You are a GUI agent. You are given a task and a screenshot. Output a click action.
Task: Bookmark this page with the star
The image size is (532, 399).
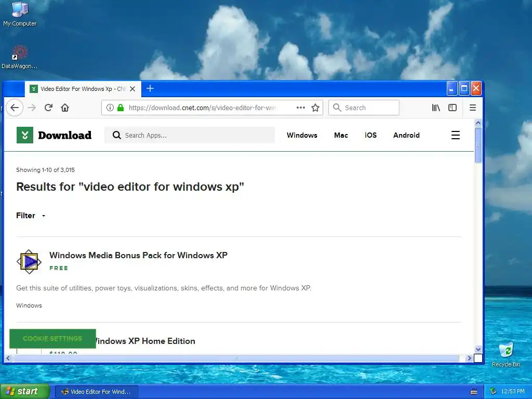coord(315,108)
